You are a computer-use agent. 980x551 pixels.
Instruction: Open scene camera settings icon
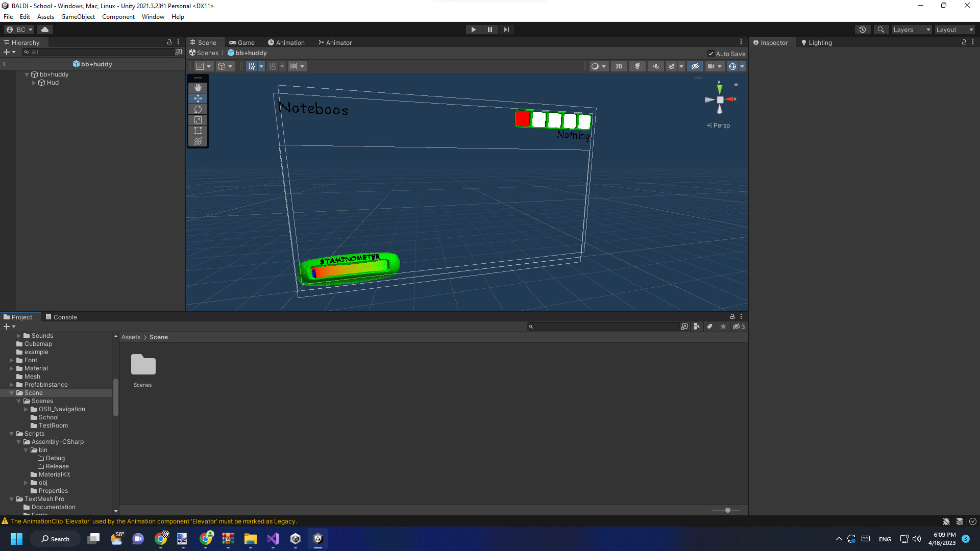coord(711,66)
